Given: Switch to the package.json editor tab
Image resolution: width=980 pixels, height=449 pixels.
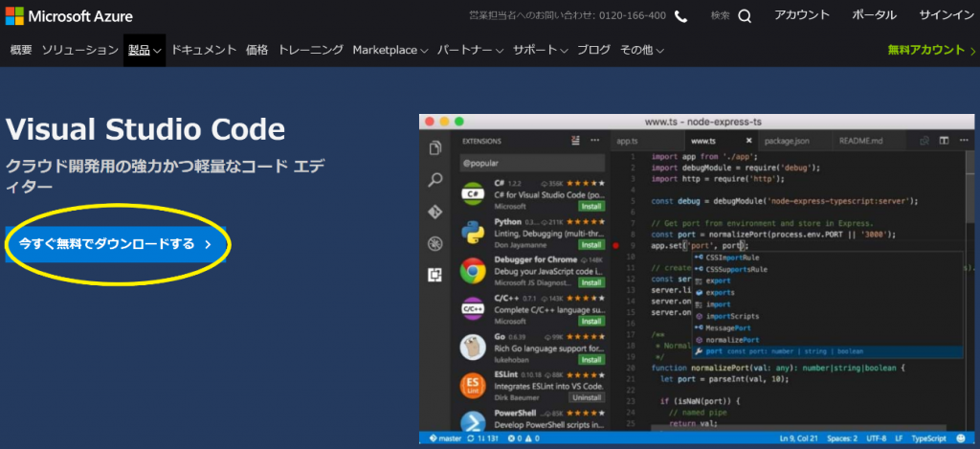Looking at the screenshot, I should 793,141.
